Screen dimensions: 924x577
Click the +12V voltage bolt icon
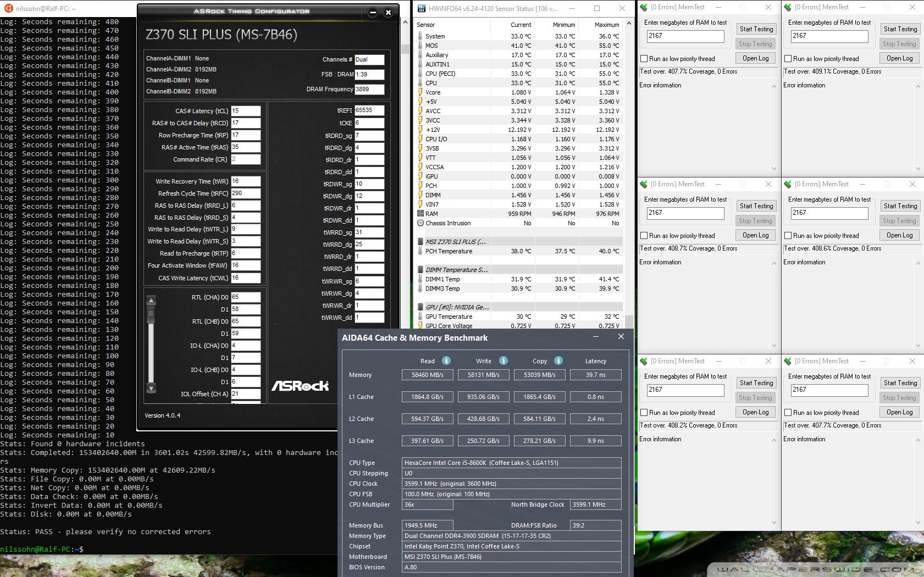[x=420, y=130]
